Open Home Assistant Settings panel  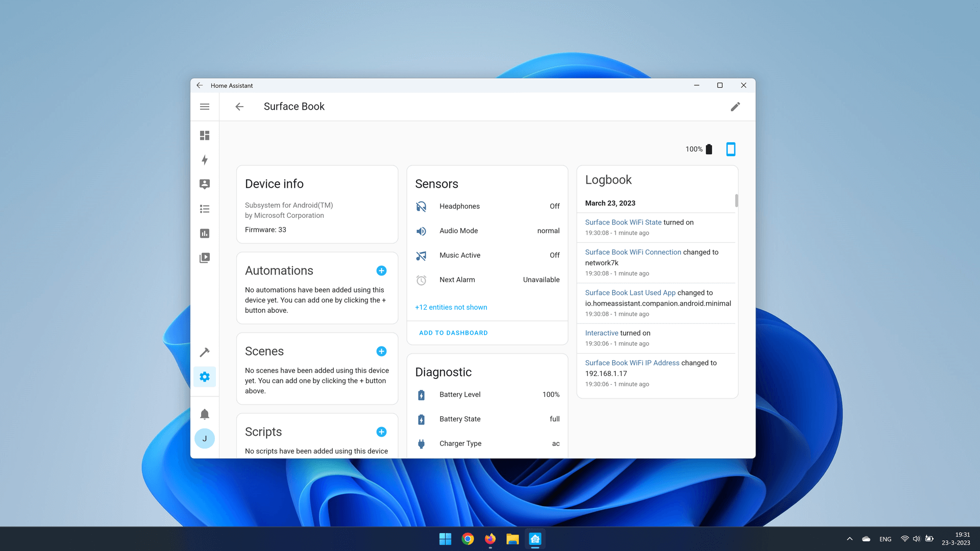[205, 376]
